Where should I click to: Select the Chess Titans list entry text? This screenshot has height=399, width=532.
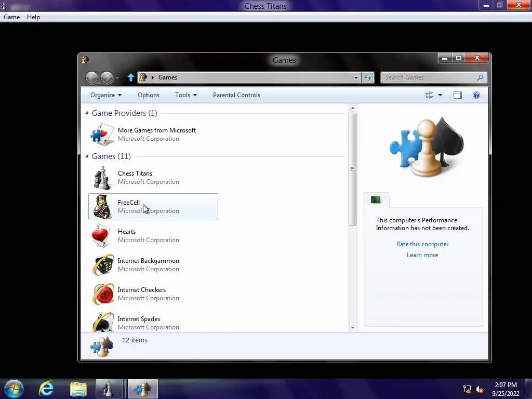(135, 174)
